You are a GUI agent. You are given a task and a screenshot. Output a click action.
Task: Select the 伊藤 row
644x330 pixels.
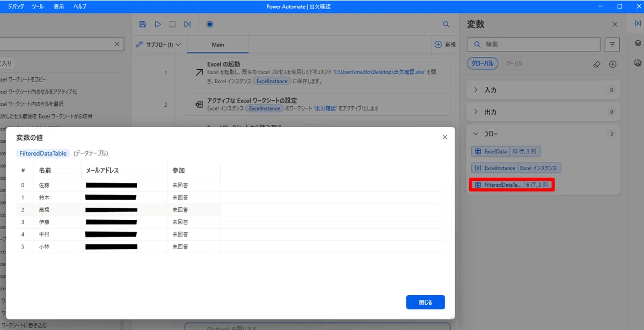click(231, 222)
